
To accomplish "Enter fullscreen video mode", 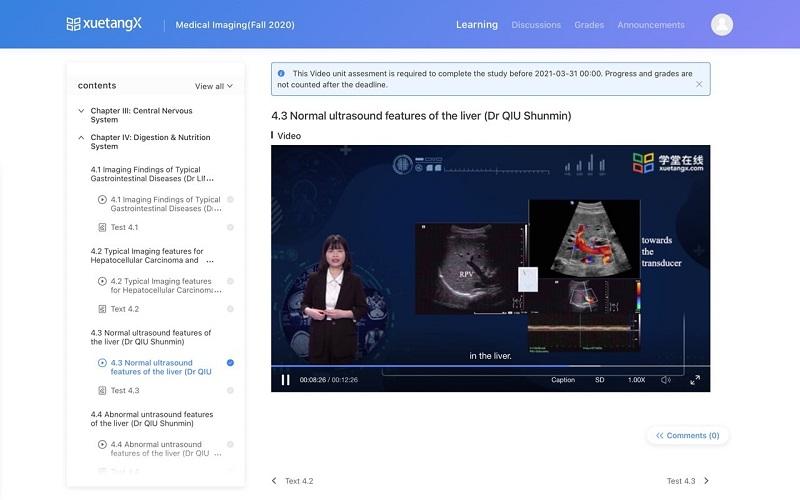I will point(695,380).
